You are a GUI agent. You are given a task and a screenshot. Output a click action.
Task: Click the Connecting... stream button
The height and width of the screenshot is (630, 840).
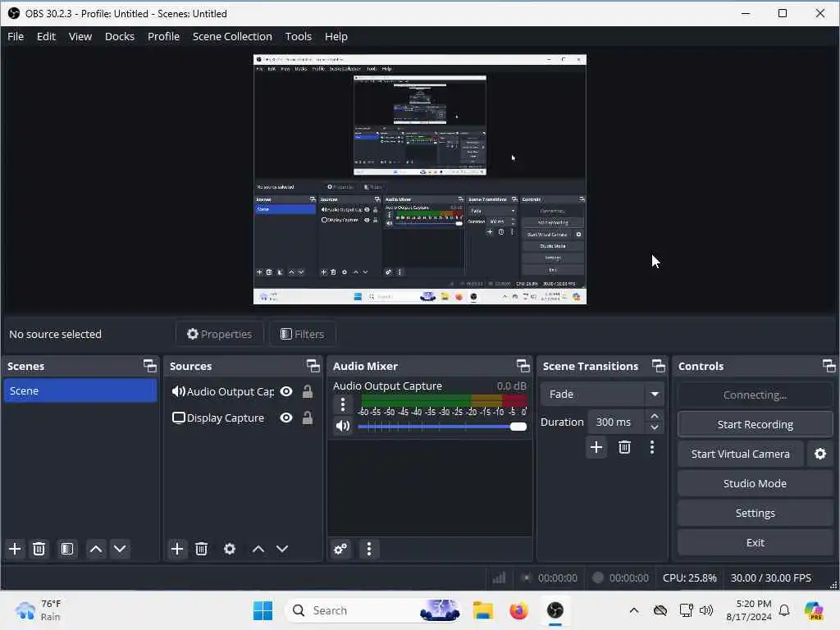pos(755,395)
